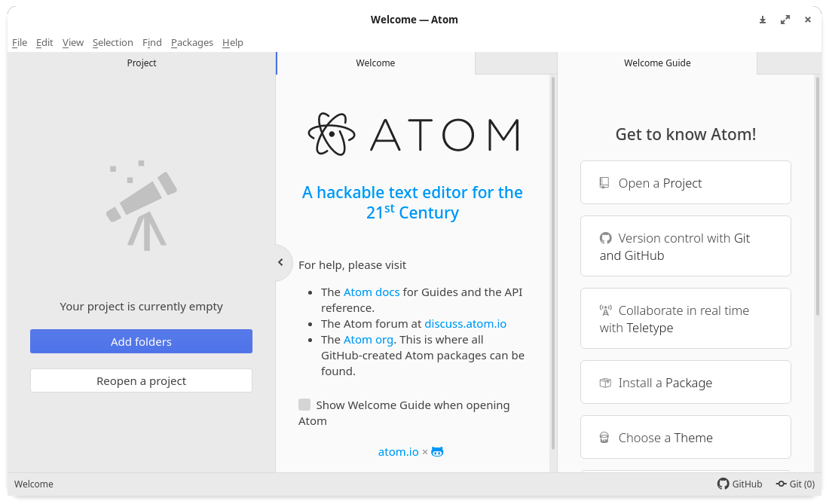Collapse the Project dock with chevron handle
This screenshot has width=829, height=504.
pyautogui.click(x=281, y=262)
